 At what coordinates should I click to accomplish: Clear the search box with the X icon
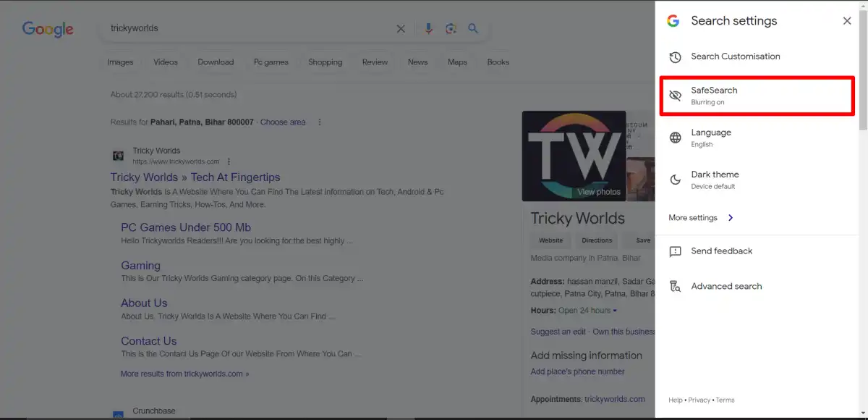[x=401, y=29]
